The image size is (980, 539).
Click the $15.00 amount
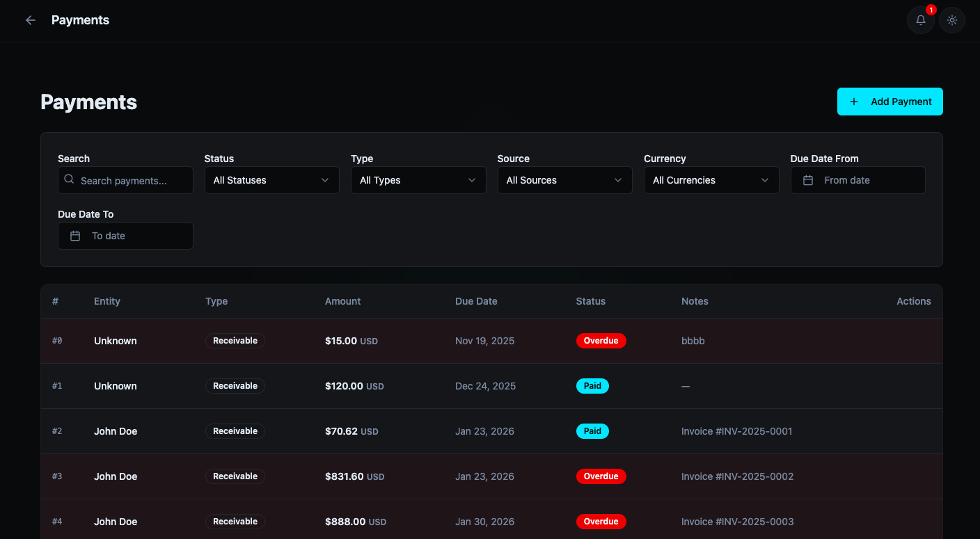(341, 341)
